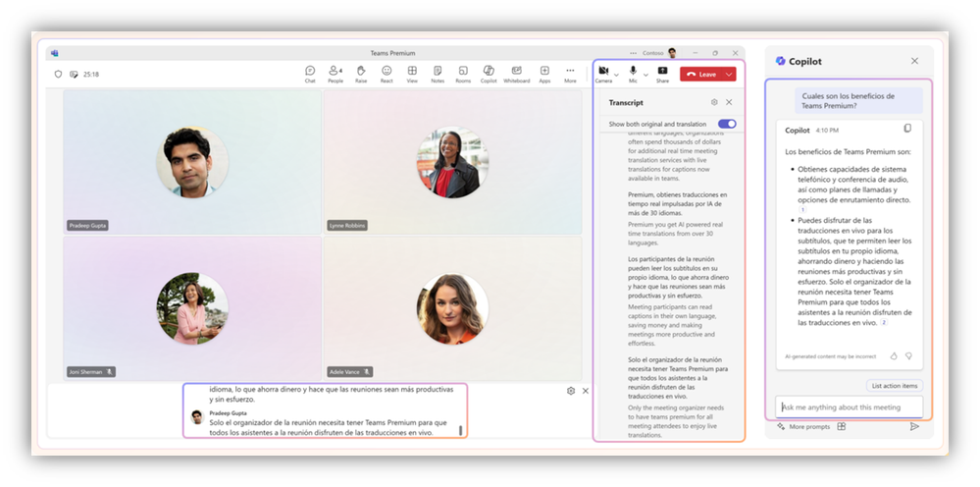Click the Copilot pane title
This screenshot has width=980, height=487.
pyautogui.click(x=805, y=61)
